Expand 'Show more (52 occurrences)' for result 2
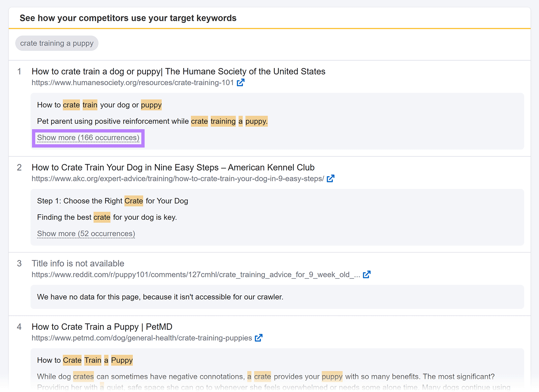 point(86,234)
